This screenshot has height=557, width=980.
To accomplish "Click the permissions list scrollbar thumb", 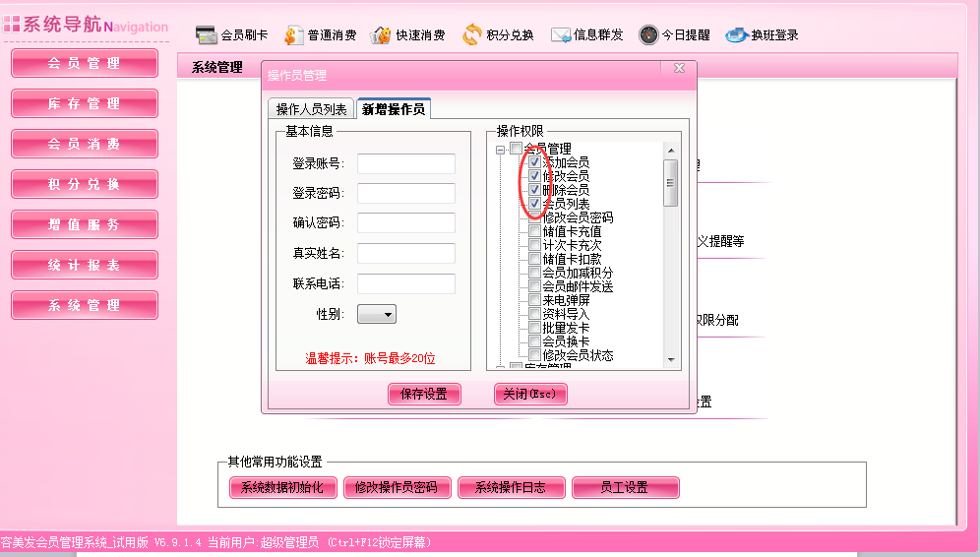I will tap(671, 183).
